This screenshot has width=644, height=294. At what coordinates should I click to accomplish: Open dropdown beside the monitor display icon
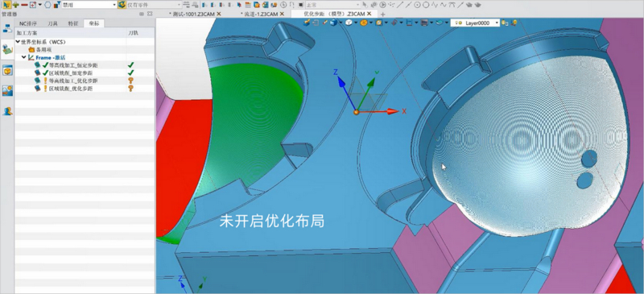point(431,23)
